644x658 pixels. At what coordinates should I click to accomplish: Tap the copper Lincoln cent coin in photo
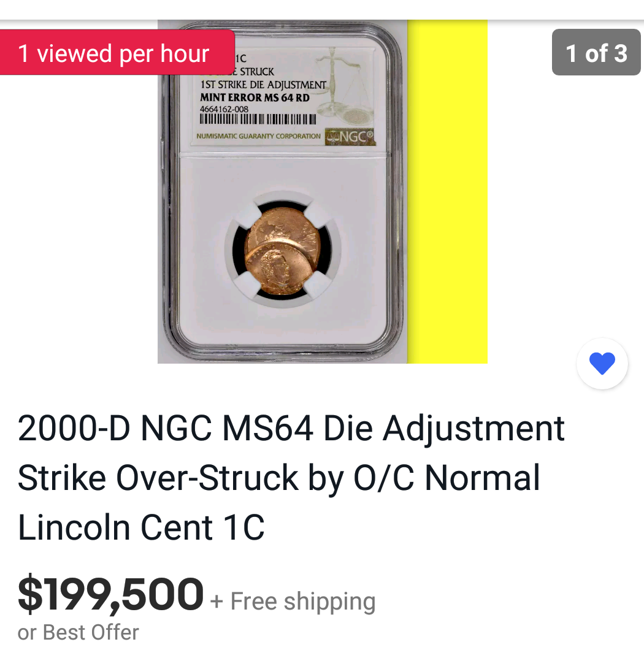pyautogui.click(x=283, y=251)
